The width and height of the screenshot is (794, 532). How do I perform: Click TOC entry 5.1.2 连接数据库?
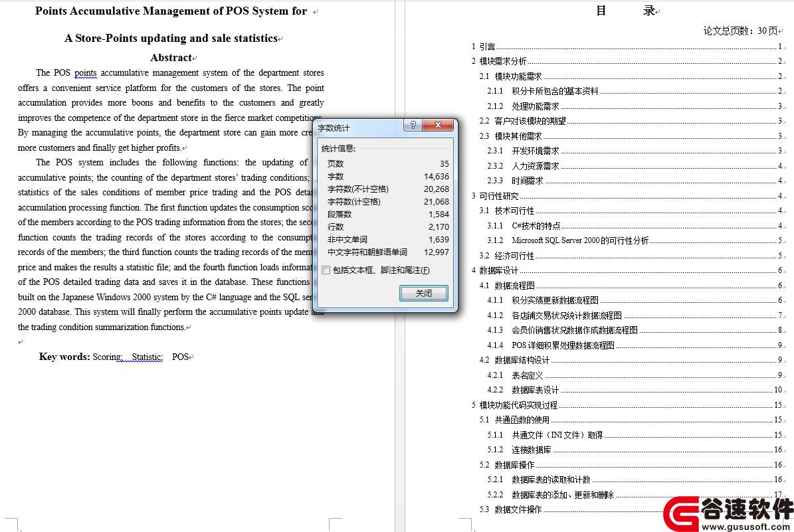click(x=635, y=450)
